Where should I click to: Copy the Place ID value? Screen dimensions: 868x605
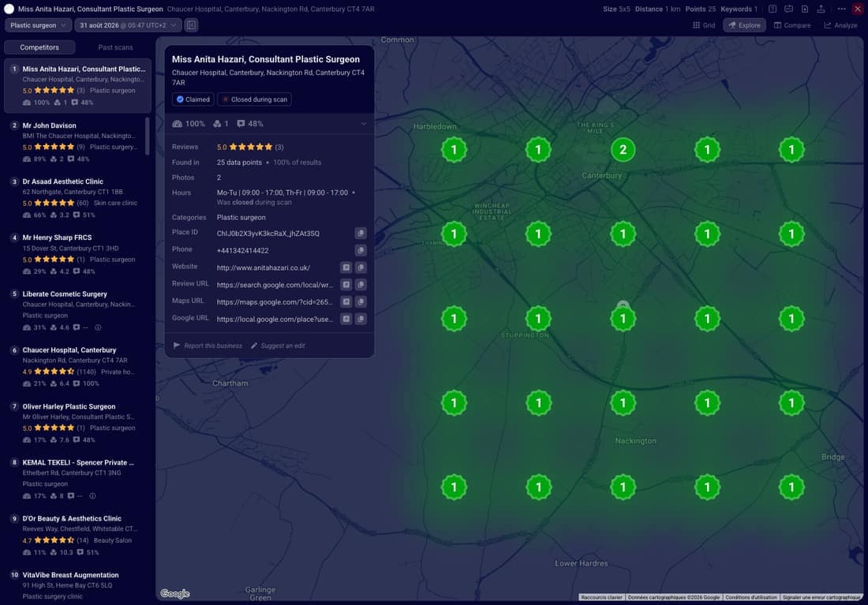[x=361, y=233]
